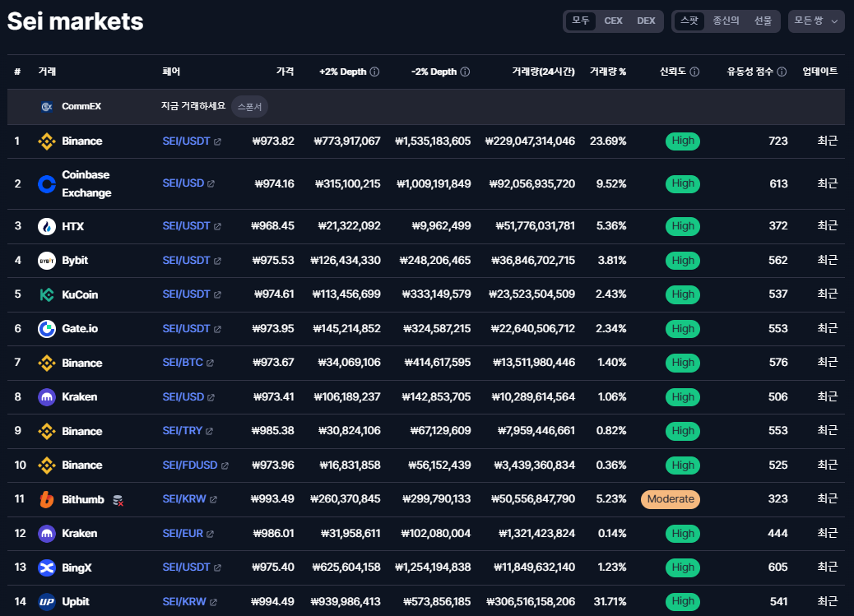This screenshot has width=854, height=616.
Task: Sort the table by 가격 column
Action: (285, 72)
